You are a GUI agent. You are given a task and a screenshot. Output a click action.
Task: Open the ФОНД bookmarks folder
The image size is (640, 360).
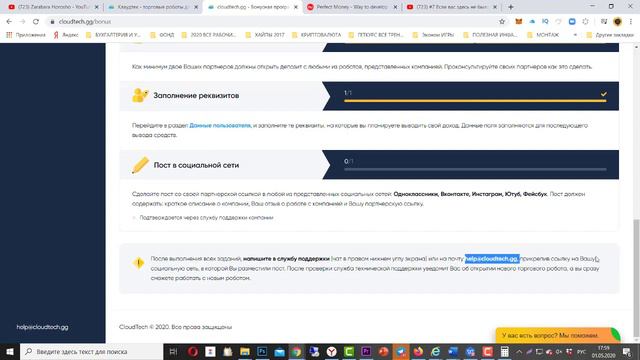(162, 35)
